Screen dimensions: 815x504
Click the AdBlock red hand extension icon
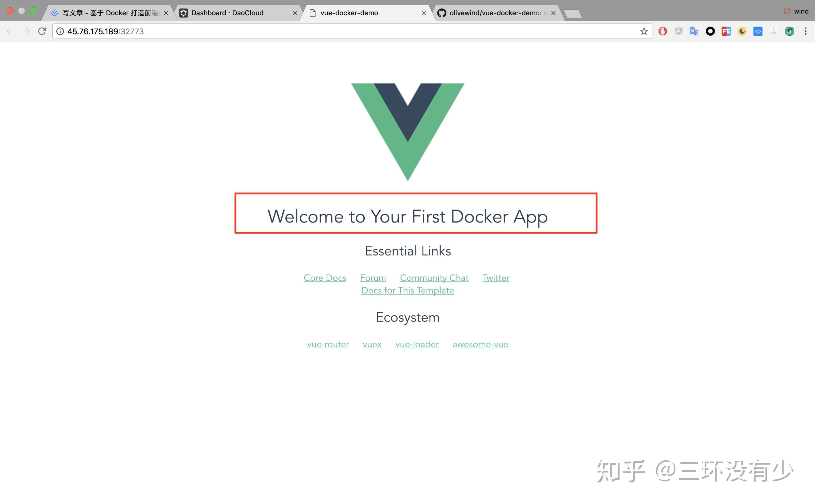pos(662,31)
